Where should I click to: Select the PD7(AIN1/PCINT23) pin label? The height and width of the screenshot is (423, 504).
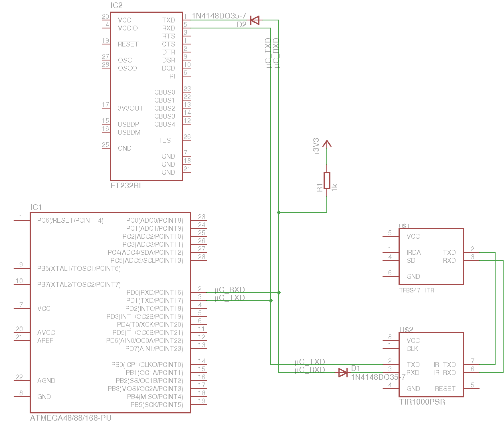click(x=154, y=348)
